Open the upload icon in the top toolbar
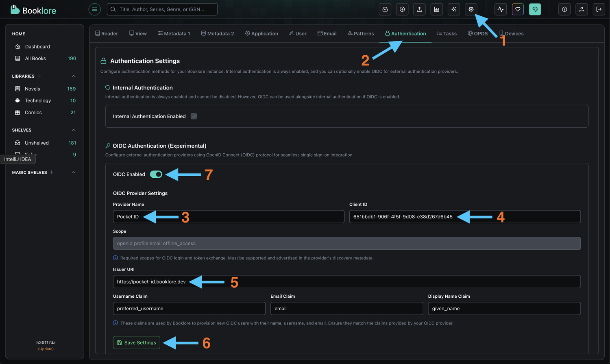This screenshot has height=364, width=610. click(x=419, y=9)
